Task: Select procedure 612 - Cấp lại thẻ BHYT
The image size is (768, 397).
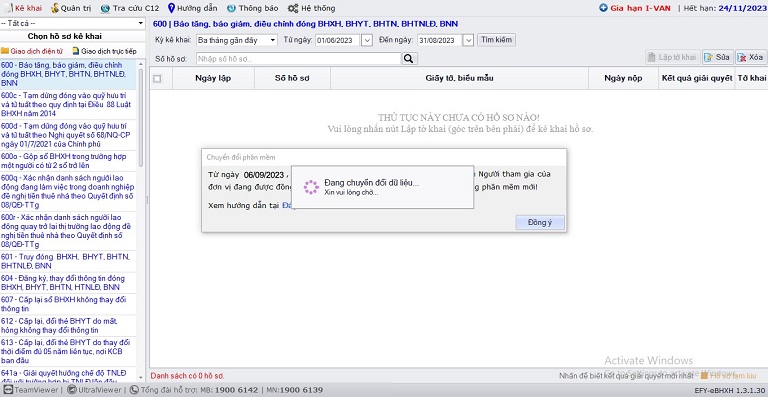Action: (x=68, y=326)
